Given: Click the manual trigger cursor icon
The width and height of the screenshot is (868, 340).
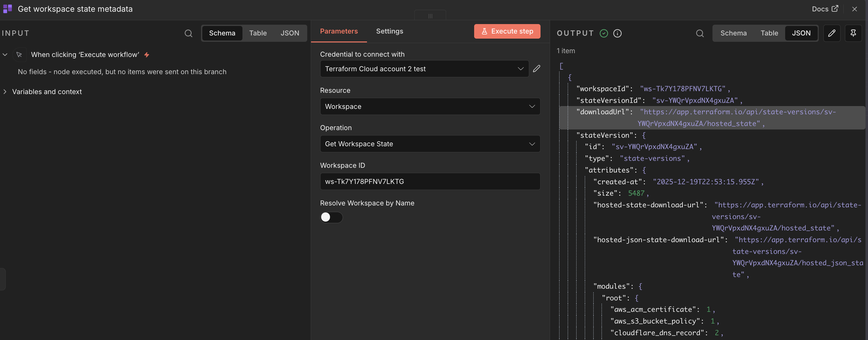Looking at the screenshot, I should (x=19, y=55).
